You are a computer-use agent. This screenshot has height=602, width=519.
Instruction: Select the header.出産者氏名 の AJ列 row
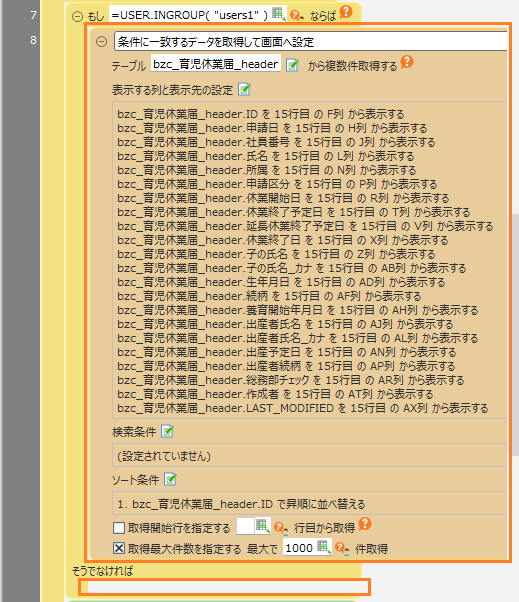(x=285, y=324)
